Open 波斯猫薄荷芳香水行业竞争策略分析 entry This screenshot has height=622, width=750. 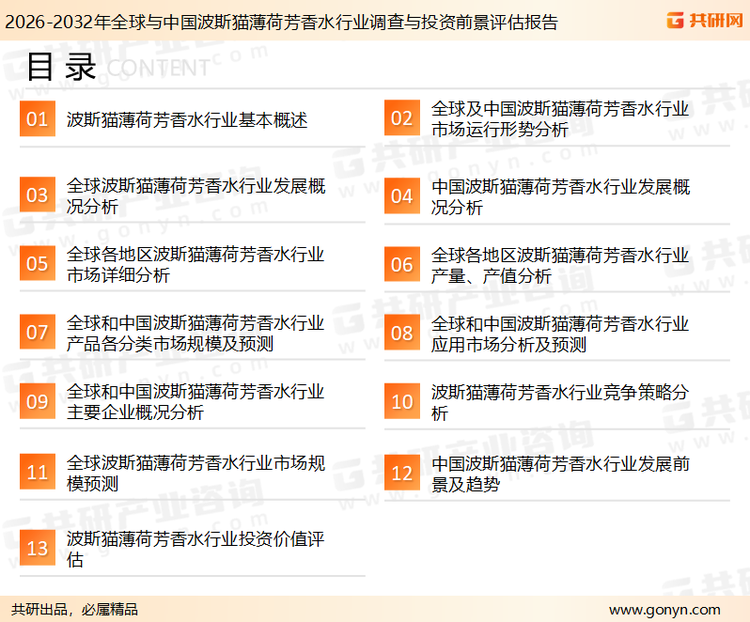coord(560,402)
